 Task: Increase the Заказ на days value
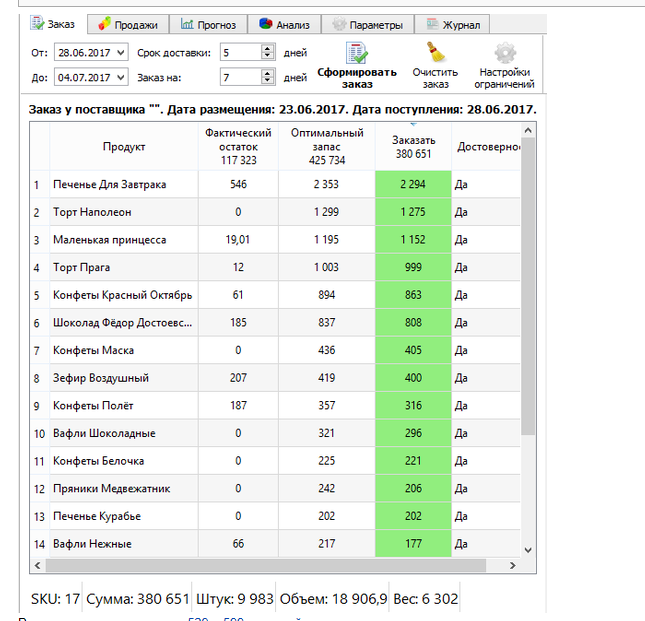[267, 73]
